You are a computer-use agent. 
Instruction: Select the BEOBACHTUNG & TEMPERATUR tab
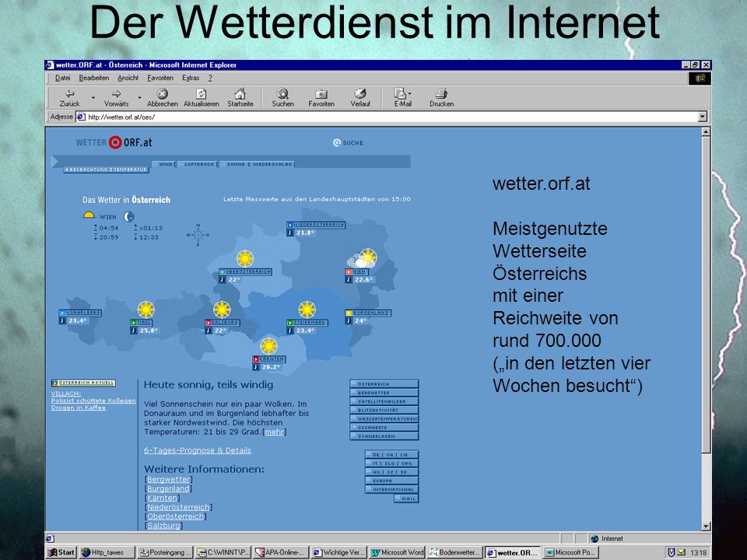(x=107, y=170)
